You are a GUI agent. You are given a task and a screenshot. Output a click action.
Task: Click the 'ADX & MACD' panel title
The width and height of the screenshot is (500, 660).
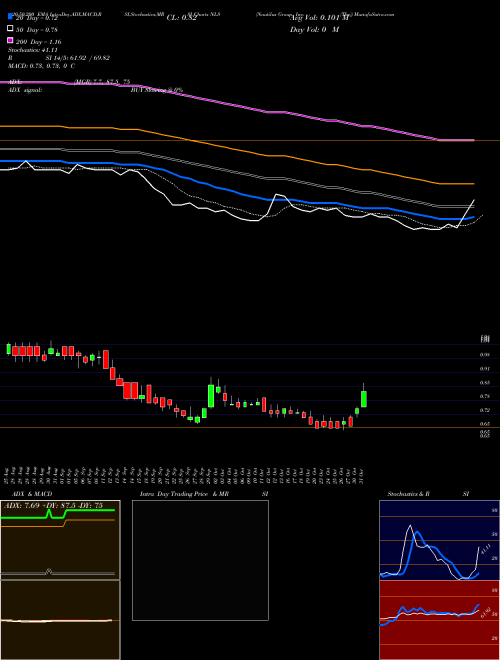click(x=32, y=494)
